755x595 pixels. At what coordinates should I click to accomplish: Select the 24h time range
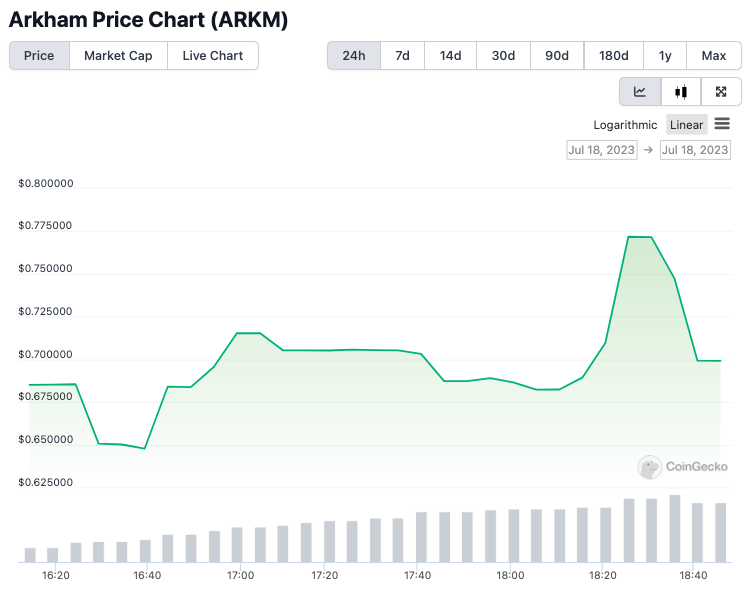[x=354, y=56]
